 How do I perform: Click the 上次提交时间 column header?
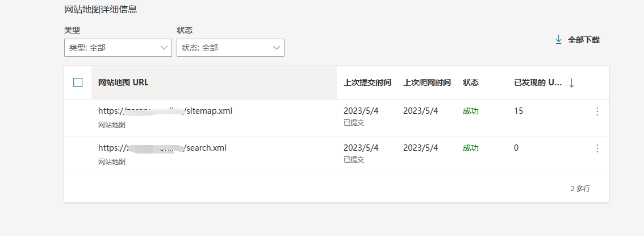coord(367,82)
